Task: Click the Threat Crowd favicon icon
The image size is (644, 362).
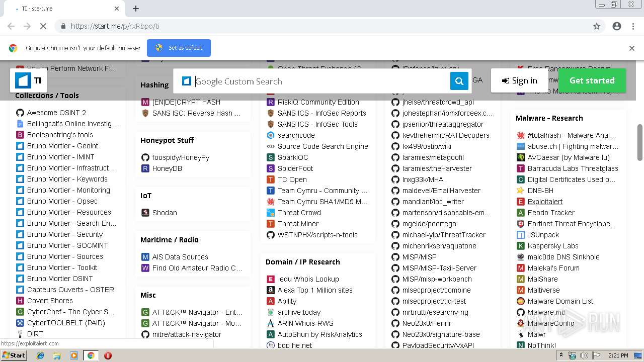Action: click(271, 213)
